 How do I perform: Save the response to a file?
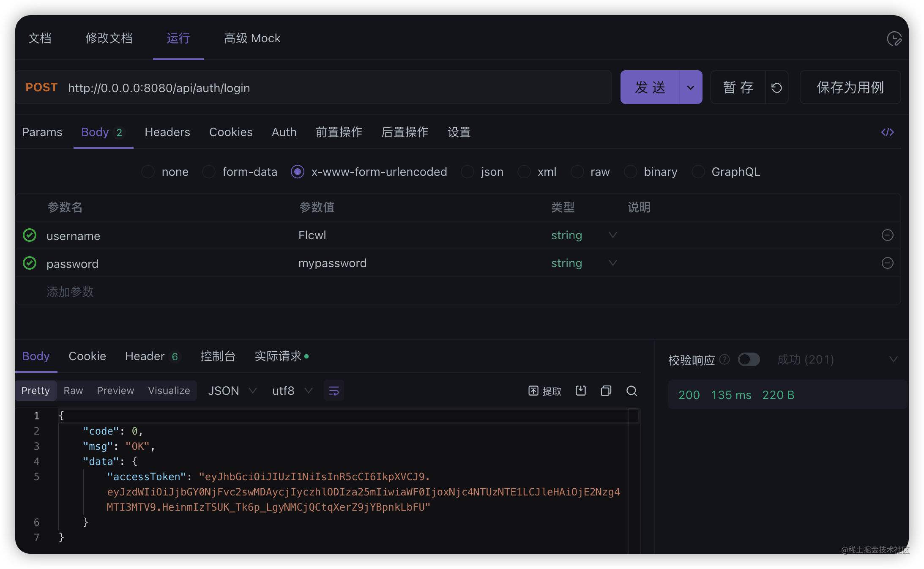[581, 391]
